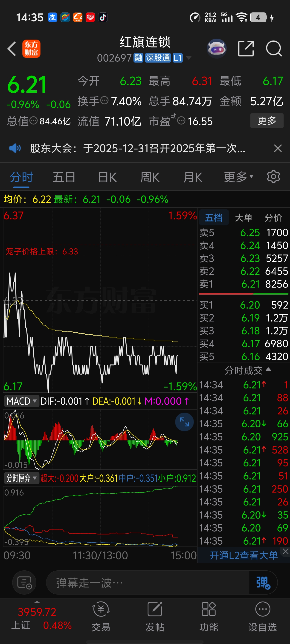This screenshot has width=290, height=644.
Task: Open 发帖 post icon
Action: point(155,616)
